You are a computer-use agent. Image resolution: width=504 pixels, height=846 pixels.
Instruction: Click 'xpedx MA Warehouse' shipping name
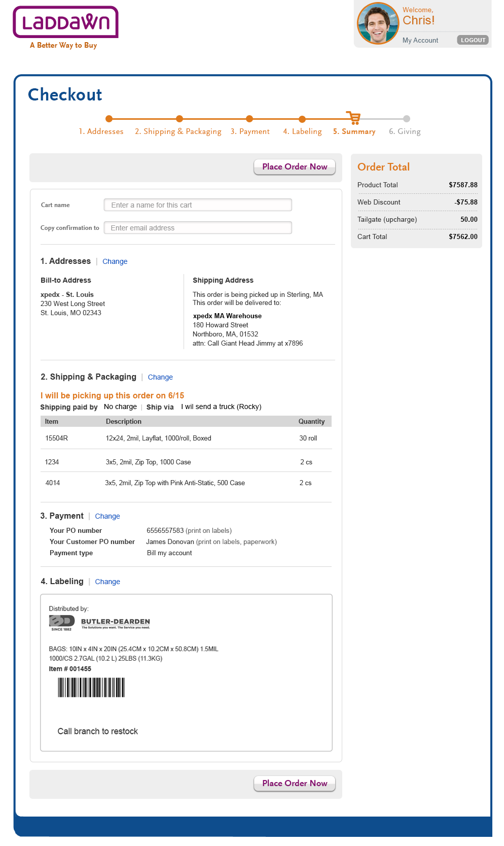coord(227,316)
